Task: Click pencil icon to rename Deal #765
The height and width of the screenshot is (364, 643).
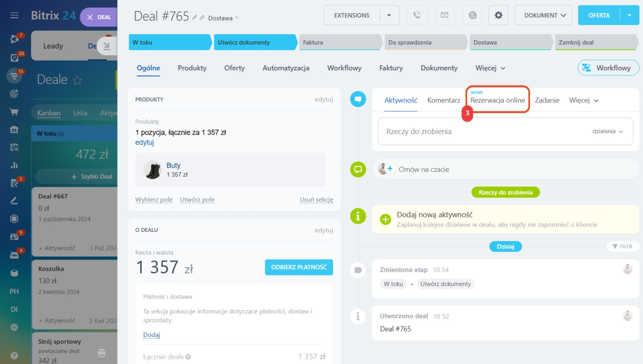Action: (194, 18)
